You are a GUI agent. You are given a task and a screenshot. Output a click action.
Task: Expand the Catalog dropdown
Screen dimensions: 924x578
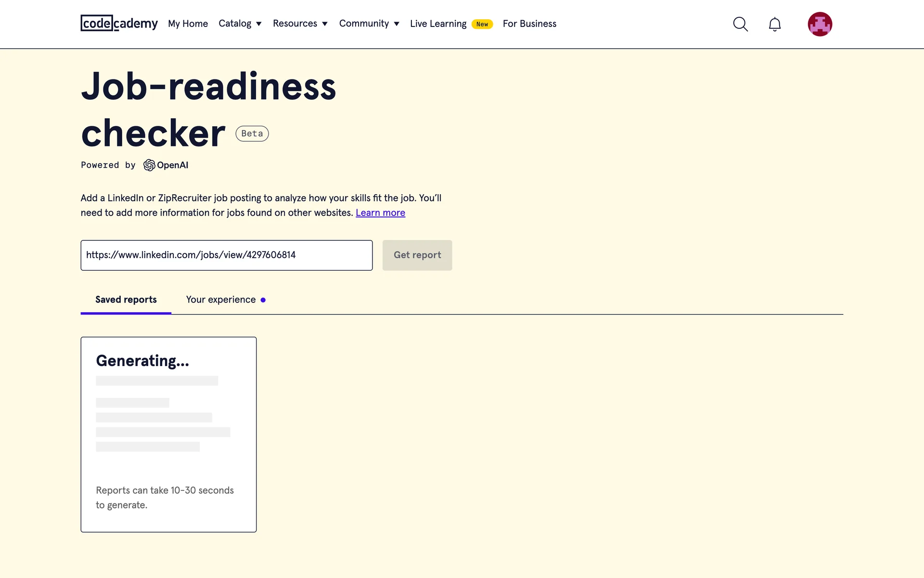[x=240, y=24]
